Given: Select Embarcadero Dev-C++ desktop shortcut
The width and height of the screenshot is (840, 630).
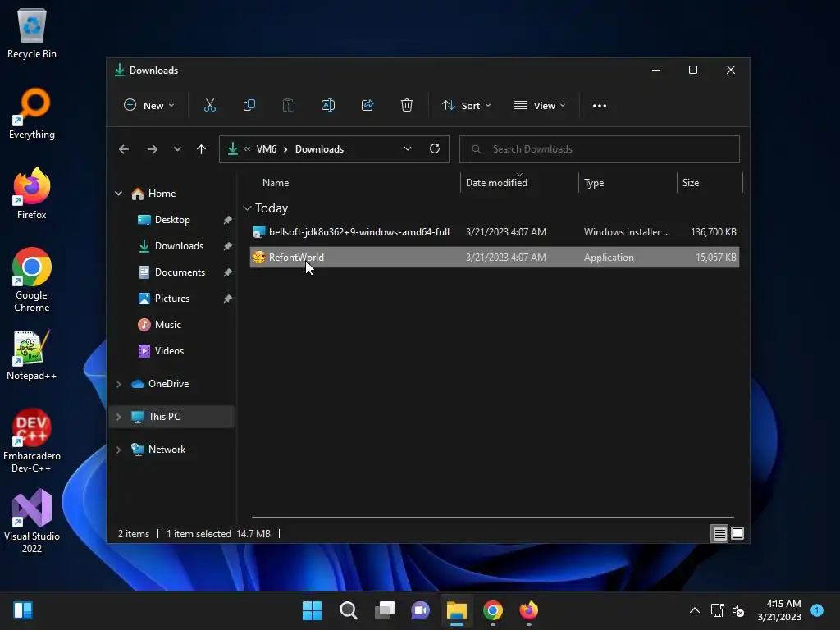Looking at the screenshot, I should coord(32,441).
